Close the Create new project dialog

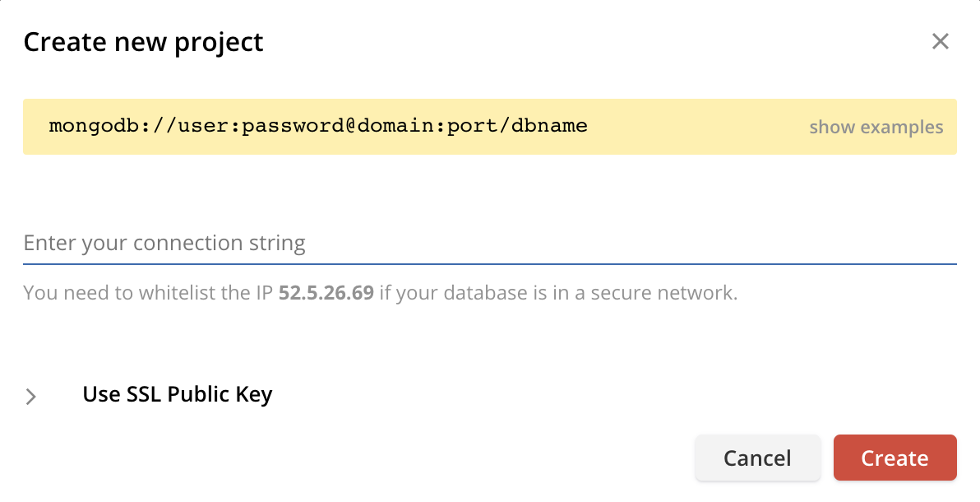tap(940, 41)
